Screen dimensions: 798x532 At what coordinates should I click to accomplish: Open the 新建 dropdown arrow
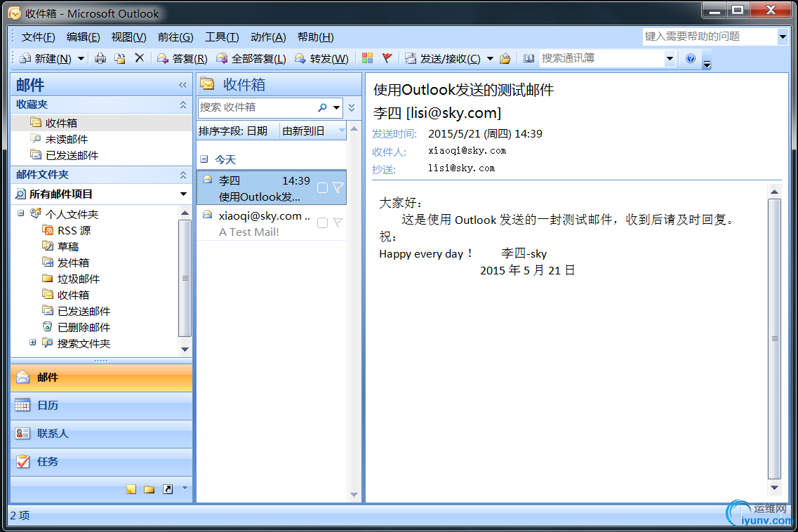pos(81,58)
